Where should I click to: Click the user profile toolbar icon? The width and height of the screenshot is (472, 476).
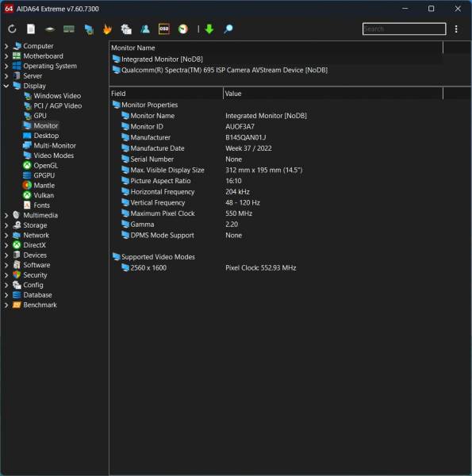click(x=145, y=29)
